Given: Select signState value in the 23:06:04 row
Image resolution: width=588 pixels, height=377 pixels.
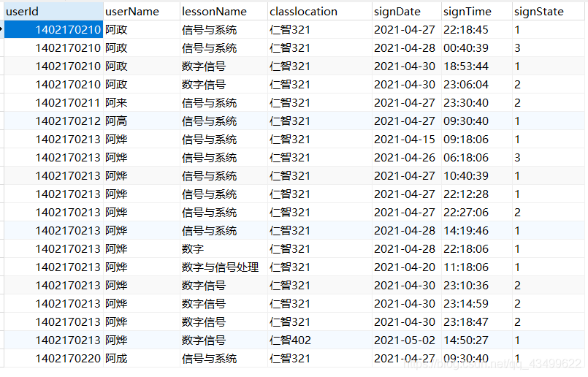Looking at the screenshot, I should pos(549,85).
